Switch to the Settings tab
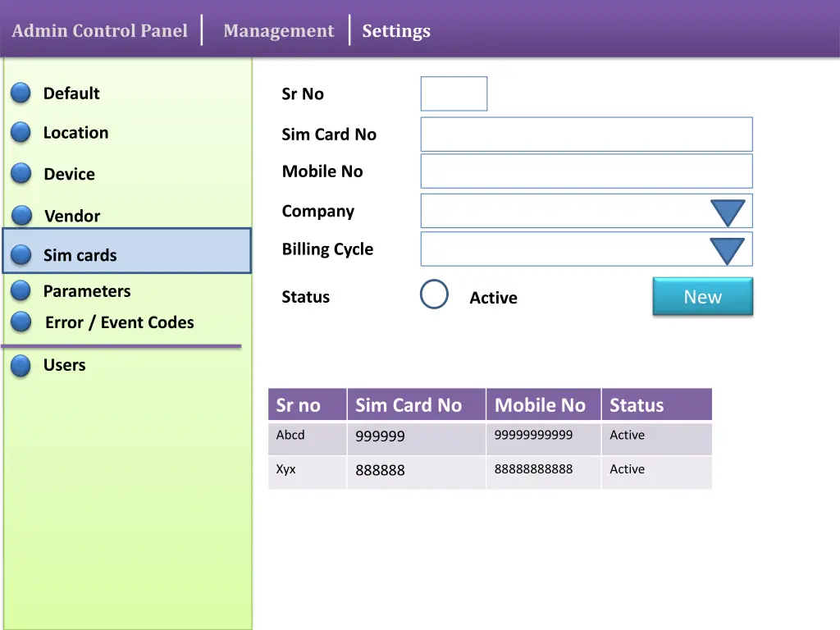 tap(396, 31)
